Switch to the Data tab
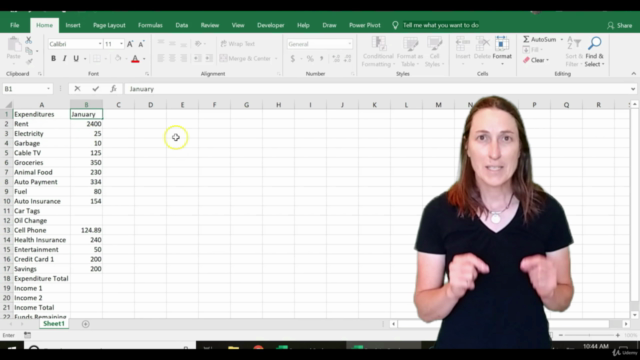This screenshot has height=360, width=640. [182, 25]
